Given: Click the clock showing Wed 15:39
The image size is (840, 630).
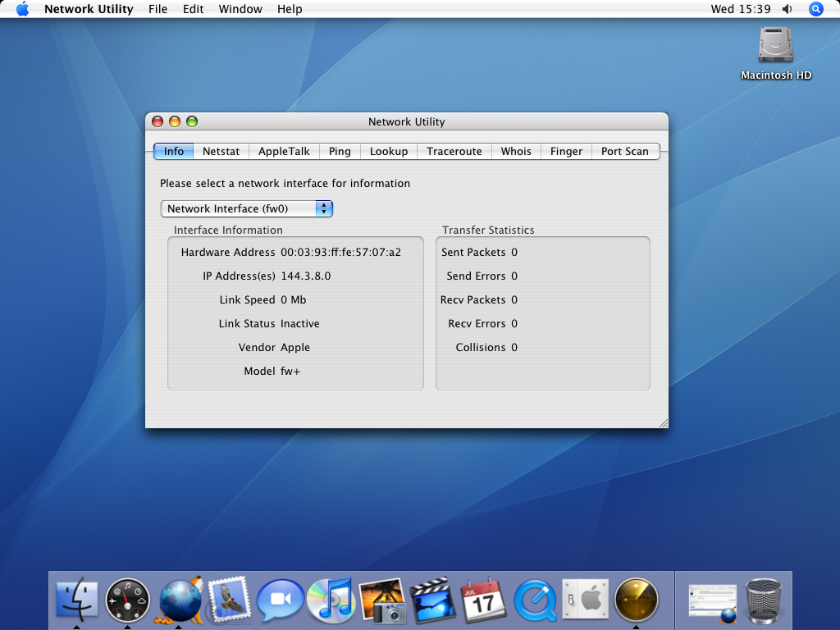Looking at the screenshot, I should pos(741,9).
